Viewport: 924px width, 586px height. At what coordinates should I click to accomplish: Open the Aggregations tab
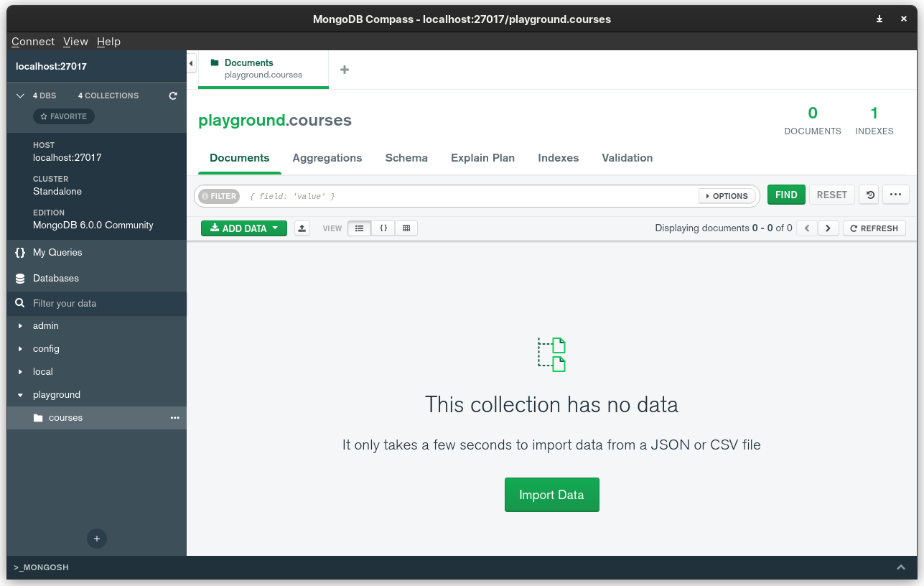tap(327, 158)
